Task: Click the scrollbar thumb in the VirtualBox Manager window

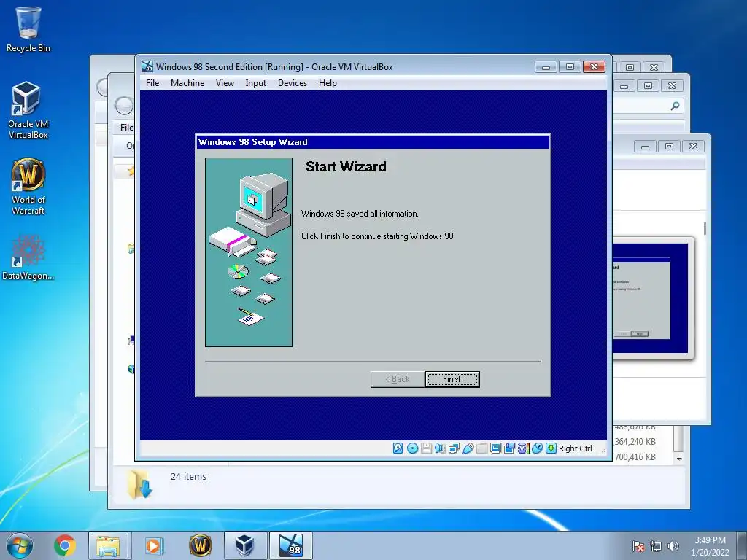Action: (705, 228)
